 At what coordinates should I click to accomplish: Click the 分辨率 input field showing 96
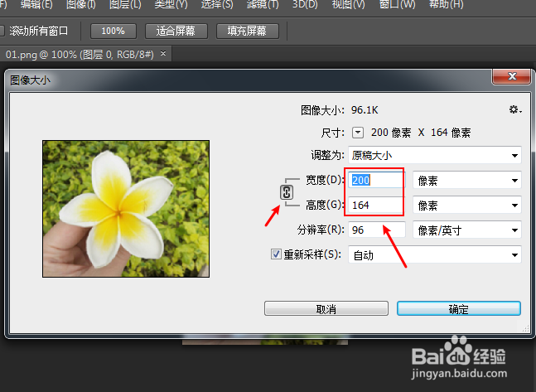(377, 230)
